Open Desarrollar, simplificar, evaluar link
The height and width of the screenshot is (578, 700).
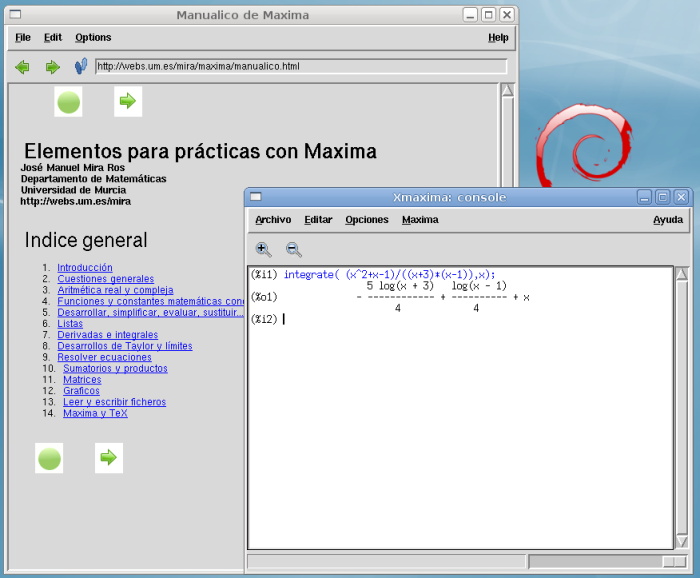point(150,312)
